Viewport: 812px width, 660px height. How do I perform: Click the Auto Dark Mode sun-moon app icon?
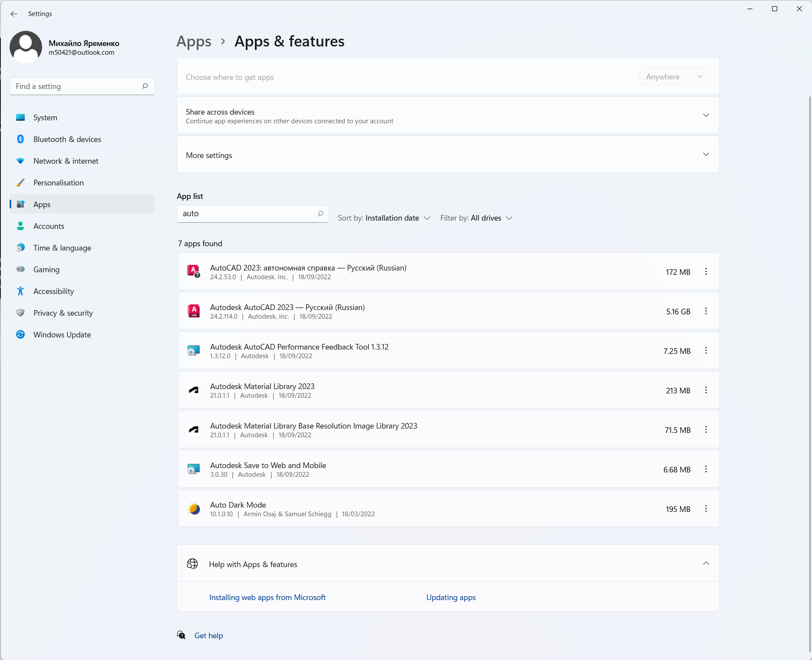tap(194, 509)
